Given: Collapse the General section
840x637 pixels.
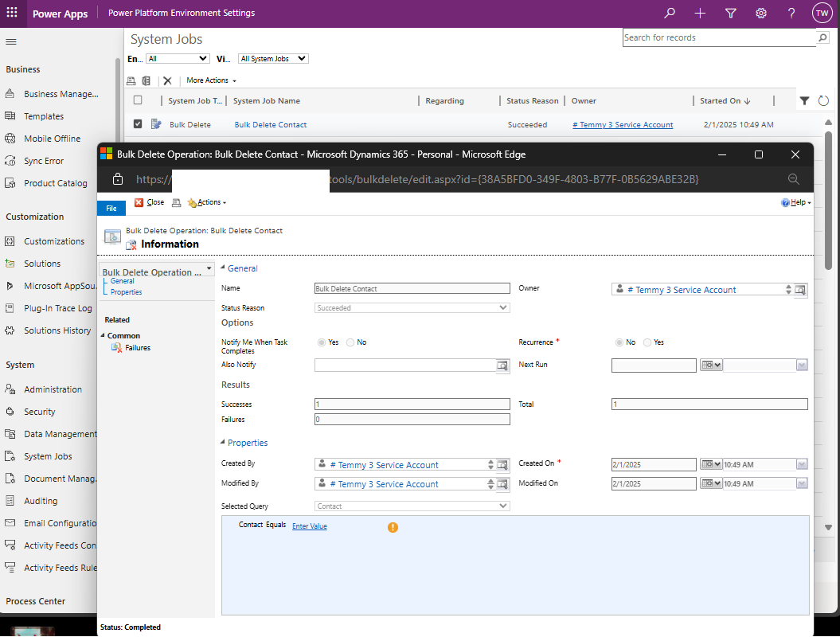Looking at the screenshot, I should 223,267.
